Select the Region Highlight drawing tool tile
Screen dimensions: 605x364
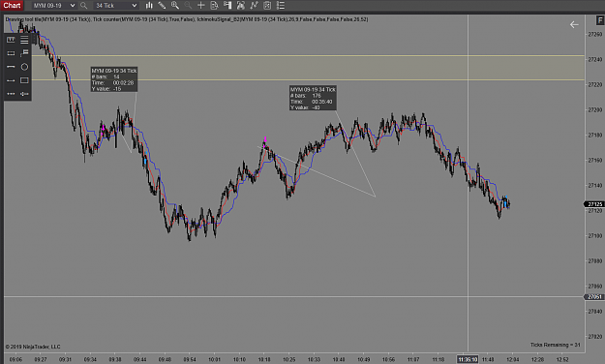tap(11, 53)
